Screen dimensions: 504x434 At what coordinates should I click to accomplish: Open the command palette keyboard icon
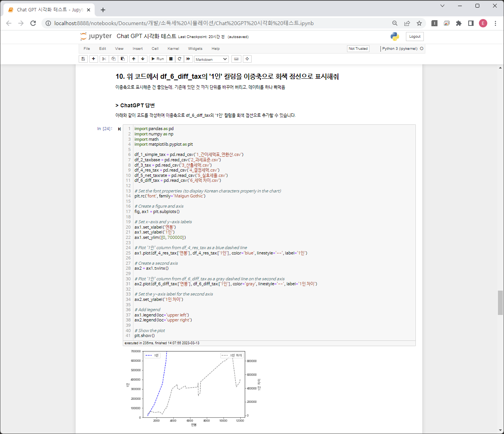click(x=236, y=59)
